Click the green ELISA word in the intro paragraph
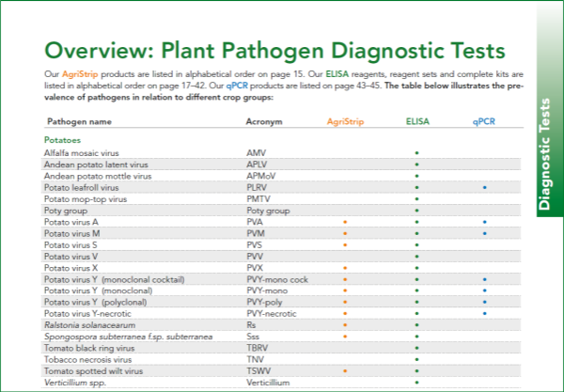This screenshot has height=392, width=564. pyautogui.click(x=337, y=74)
